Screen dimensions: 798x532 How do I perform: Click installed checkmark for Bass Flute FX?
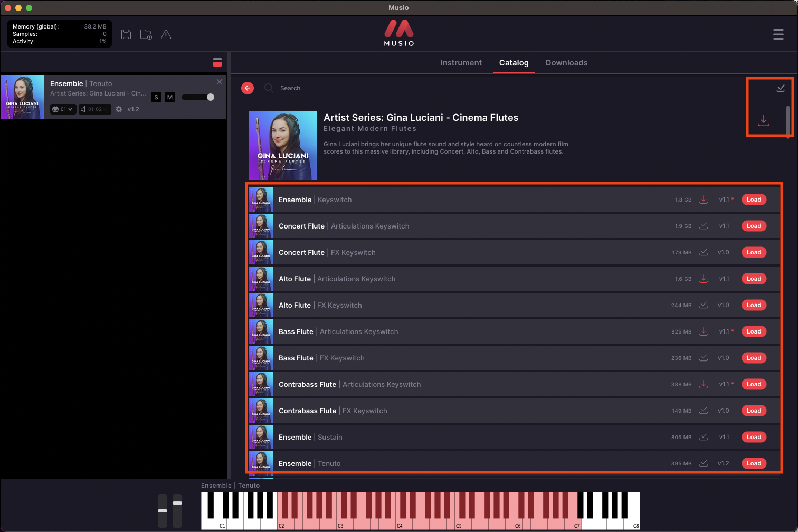tap(704, 358)
